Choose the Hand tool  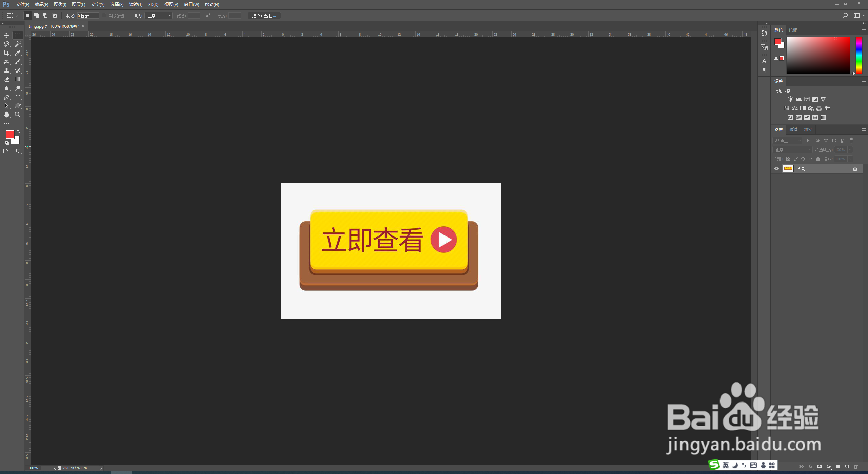pos(6,115)
